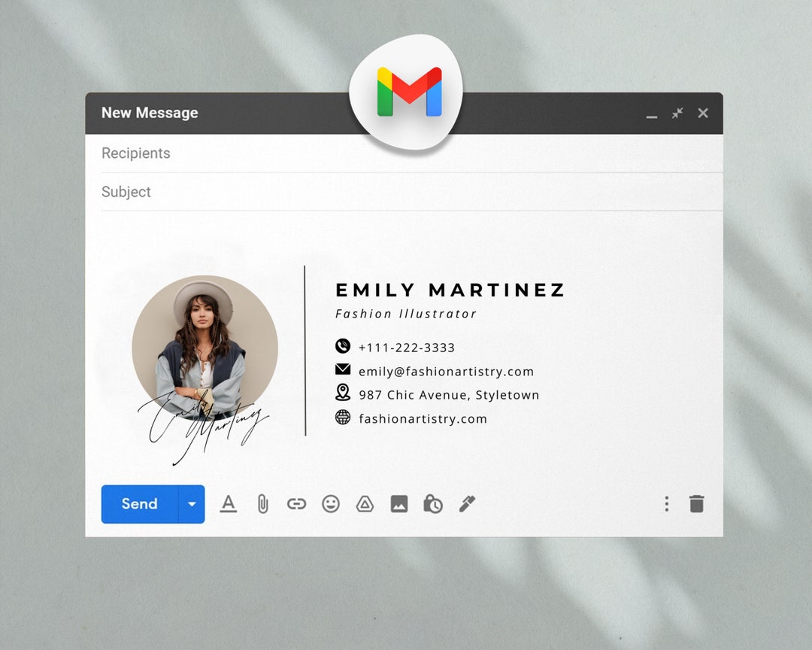This screenshot has width=812, height=650.
Task: Insert your signature with the pen icon
Action: [466, 504]
